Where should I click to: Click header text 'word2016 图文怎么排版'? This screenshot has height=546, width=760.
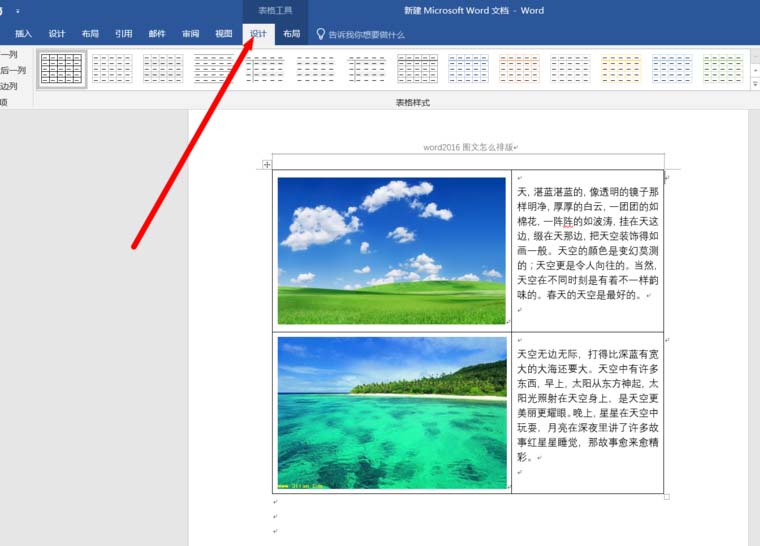[468, 147]
